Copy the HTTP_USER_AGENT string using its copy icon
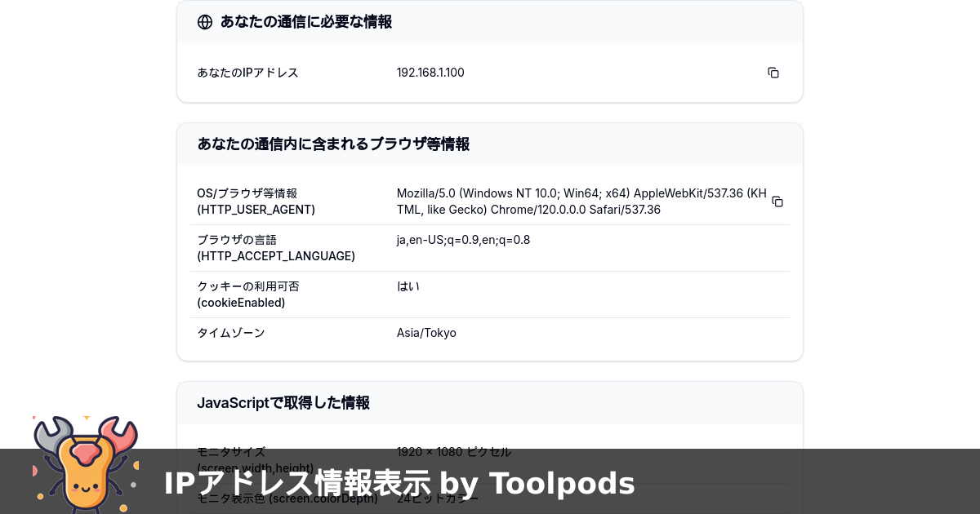The image size is (980, 514). click(777, 201)
